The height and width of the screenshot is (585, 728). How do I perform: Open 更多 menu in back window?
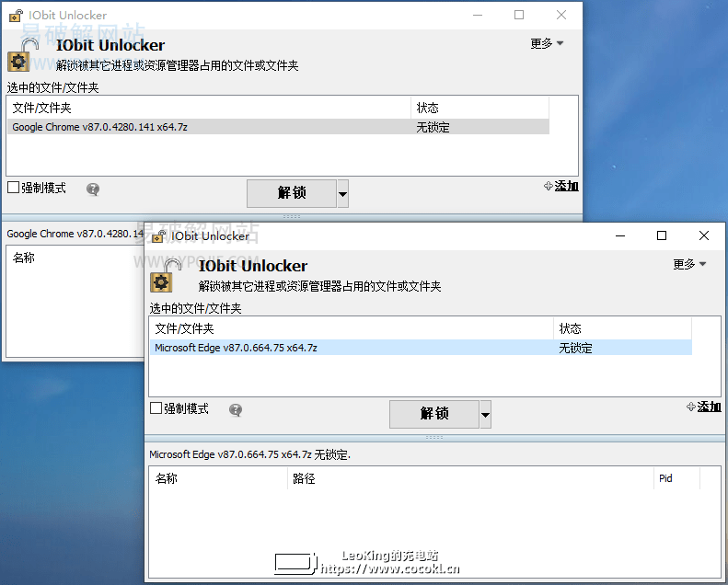(x=547, y=43)
